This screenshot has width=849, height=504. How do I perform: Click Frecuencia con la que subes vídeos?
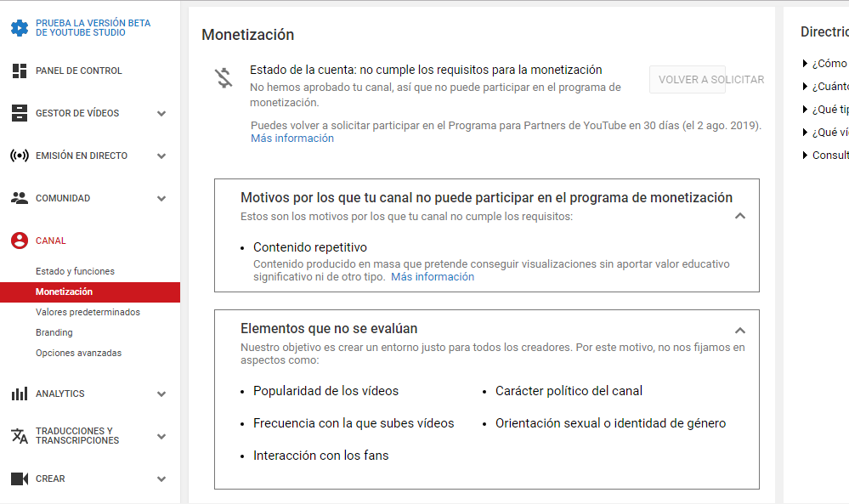click(354, 423)
